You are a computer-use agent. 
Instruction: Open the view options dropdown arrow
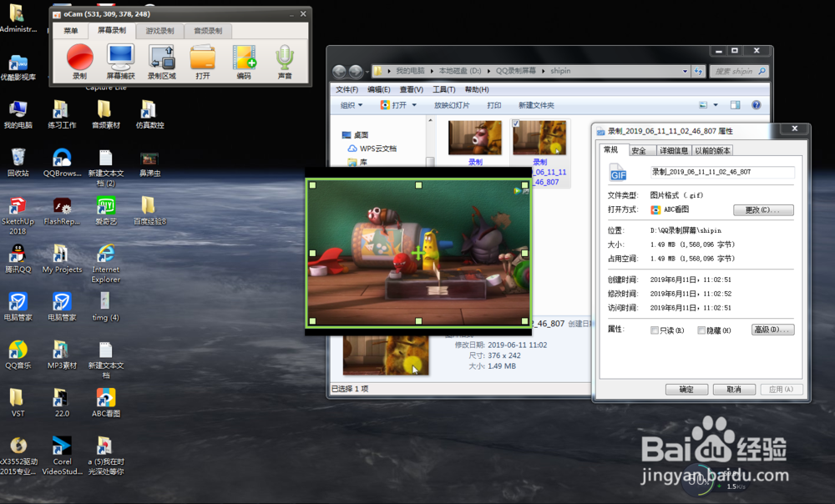point(716,105)
